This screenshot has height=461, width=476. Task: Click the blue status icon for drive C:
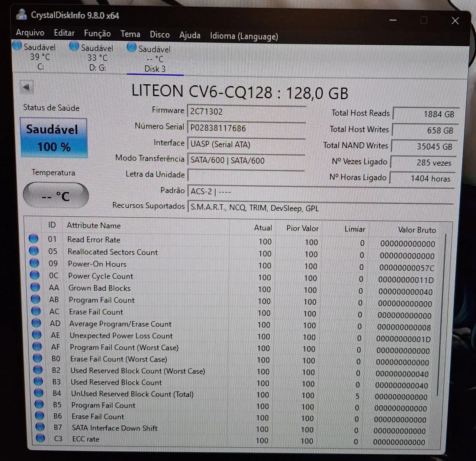coord(17,46)
